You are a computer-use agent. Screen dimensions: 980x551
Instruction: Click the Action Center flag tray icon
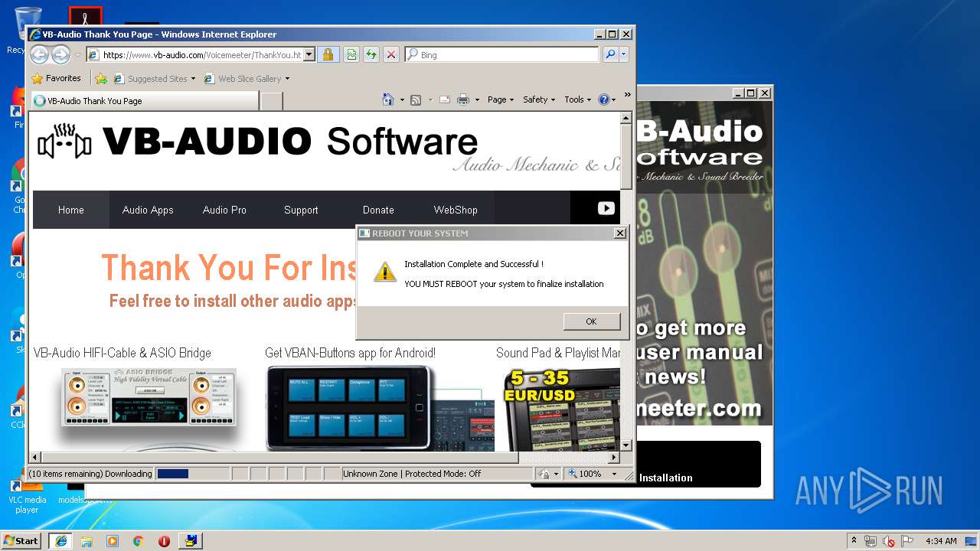pos(906,541)
